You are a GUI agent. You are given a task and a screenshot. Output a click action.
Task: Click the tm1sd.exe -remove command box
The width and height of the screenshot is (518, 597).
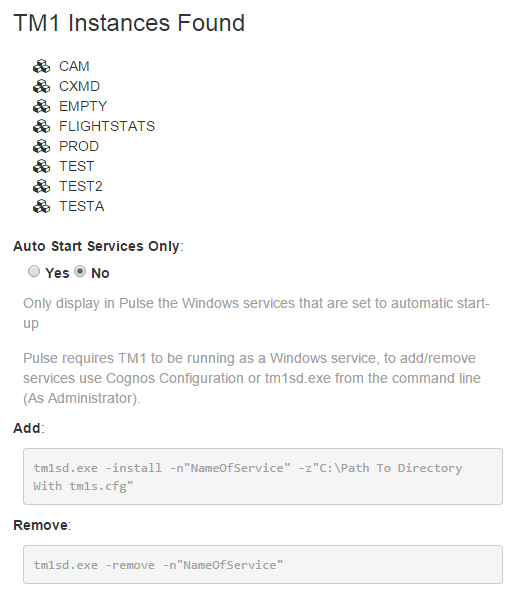[x=263, y=565]
